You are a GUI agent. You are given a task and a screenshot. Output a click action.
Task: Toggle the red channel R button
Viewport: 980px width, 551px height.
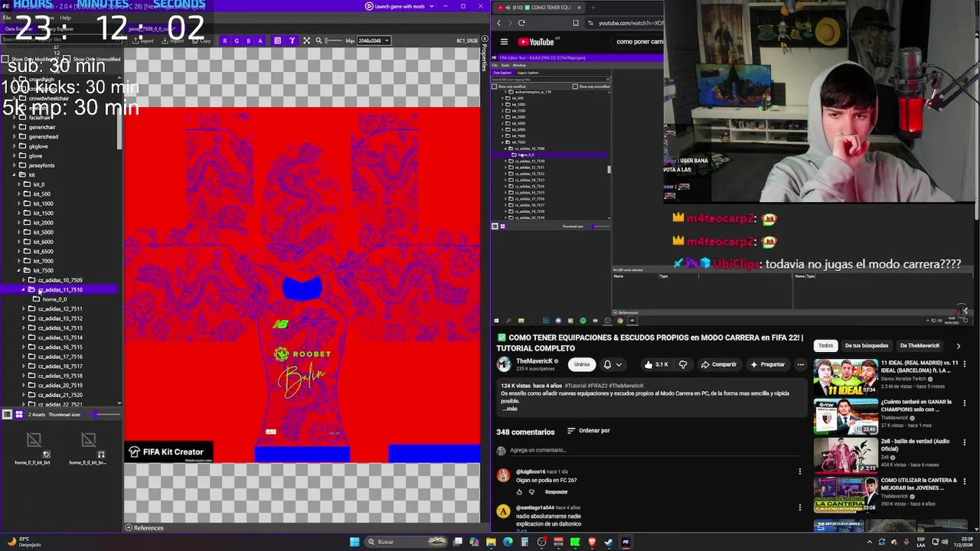point(224,41)
